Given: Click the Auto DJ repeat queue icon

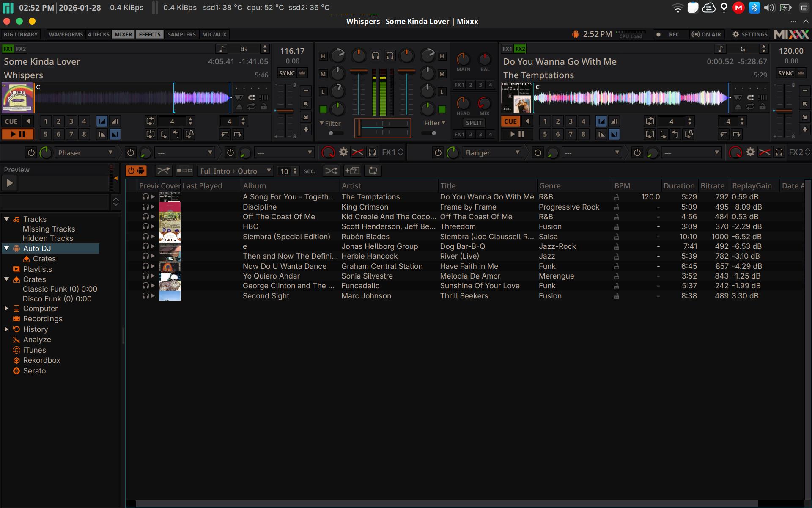Looking at the screenshot, I should coord(373,171).
